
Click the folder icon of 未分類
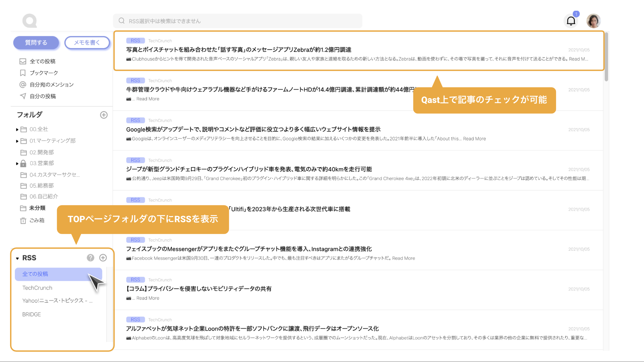pyautogui.click(x=23, y=208)
